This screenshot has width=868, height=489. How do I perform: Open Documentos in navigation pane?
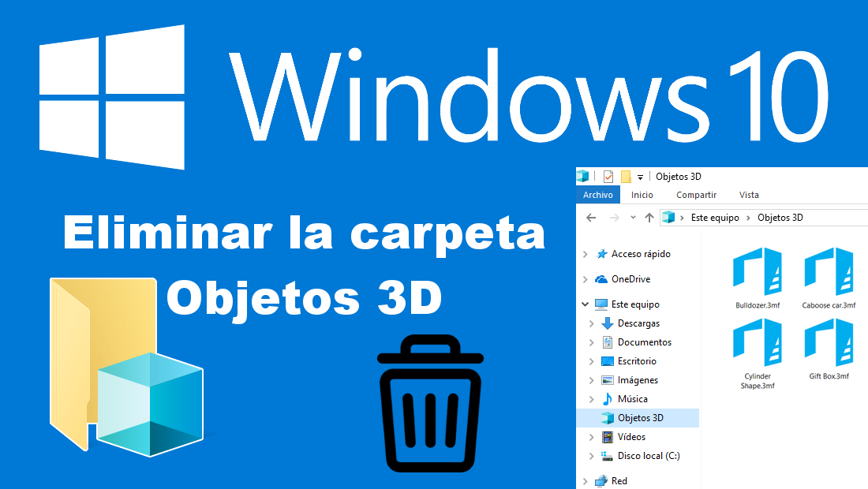click(x=645, y=342)
